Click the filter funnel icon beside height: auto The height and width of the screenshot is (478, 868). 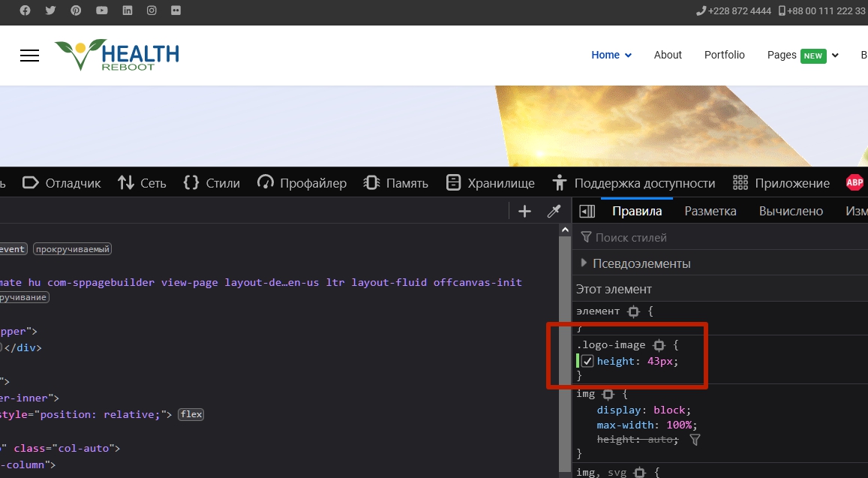coord(695,440)
